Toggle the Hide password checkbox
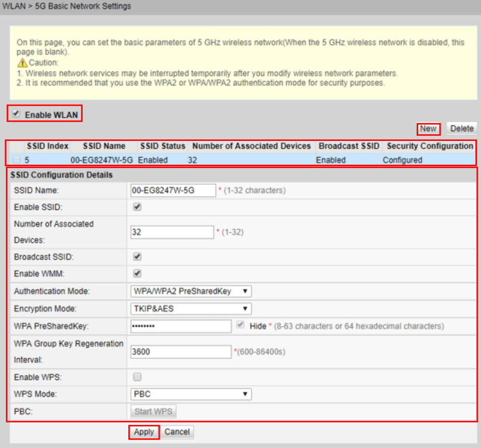This screenshot has width=481, height=448. pyautogui.click(x=241, y=325)
